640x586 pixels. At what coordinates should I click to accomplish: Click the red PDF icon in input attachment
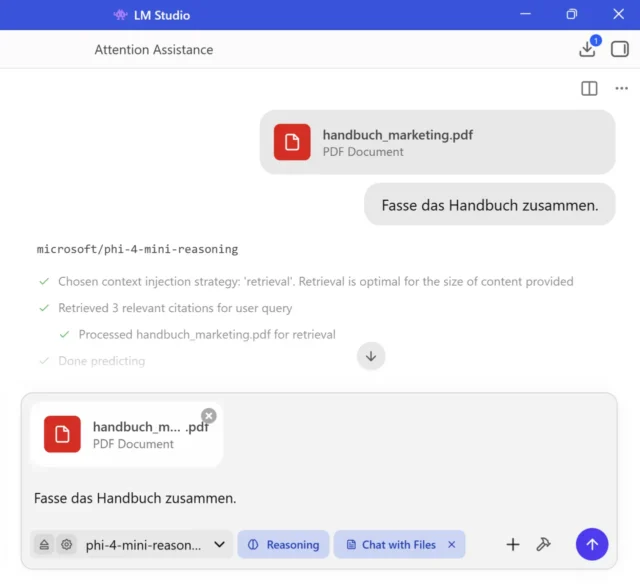click(62, 434)
